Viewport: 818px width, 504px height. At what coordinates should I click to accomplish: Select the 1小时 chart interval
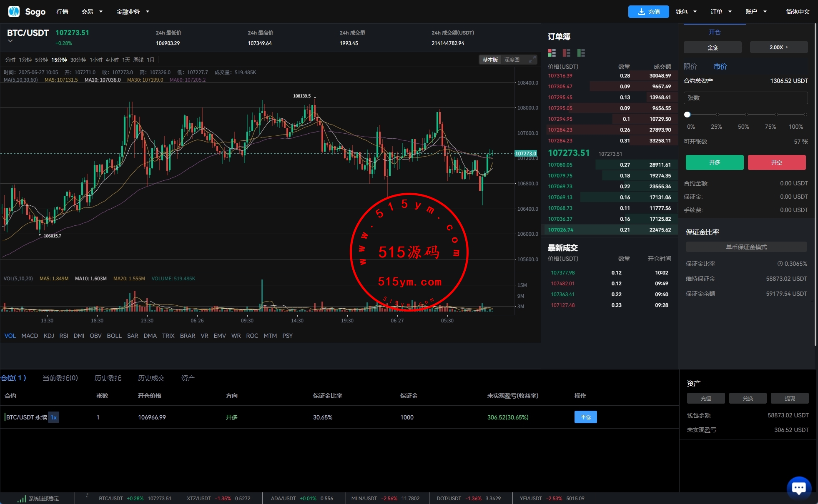[x=96, y=60]
